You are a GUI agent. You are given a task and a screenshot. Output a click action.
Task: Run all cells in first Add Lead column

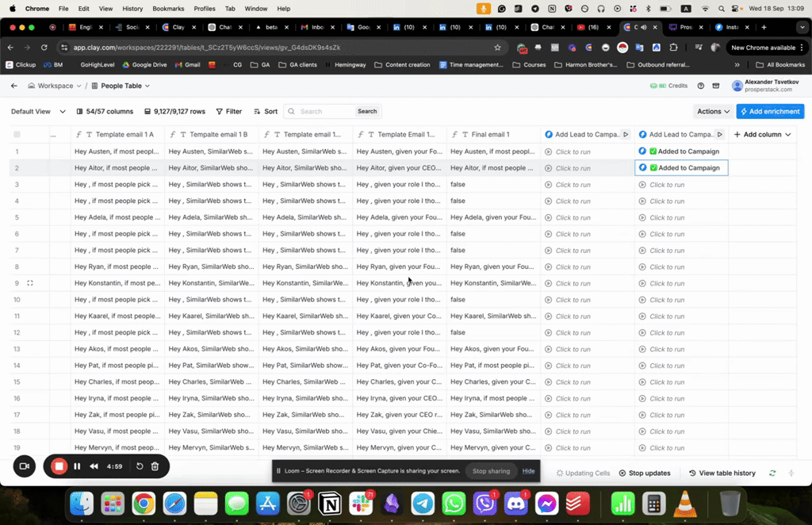tap(626, 135)
